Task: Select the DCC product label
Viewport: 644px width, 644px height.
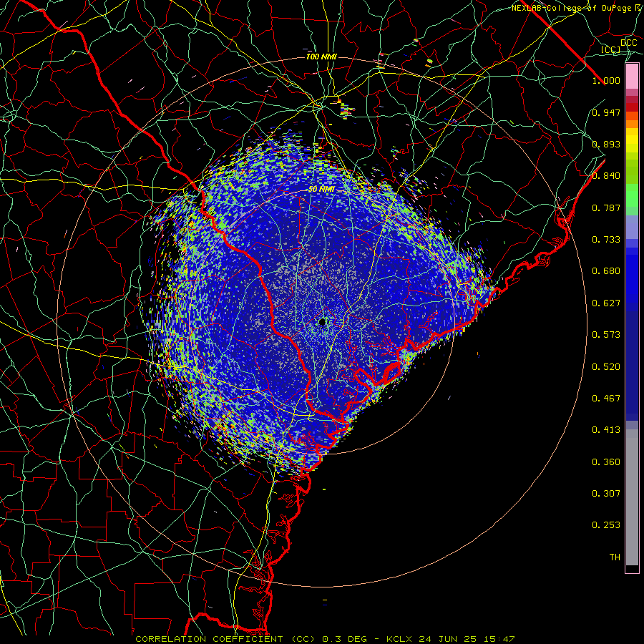Action: (x=628, y=42)
